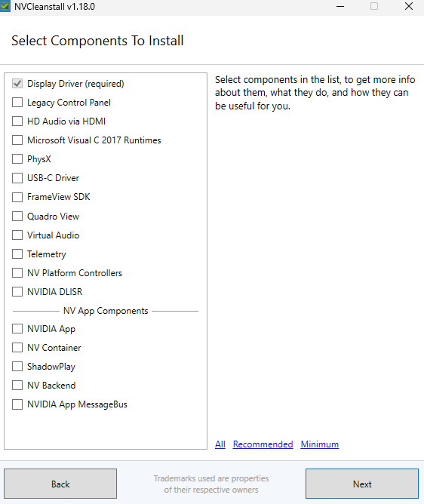
Task: Tick the Telemetry checkbox
Action: 17,254
